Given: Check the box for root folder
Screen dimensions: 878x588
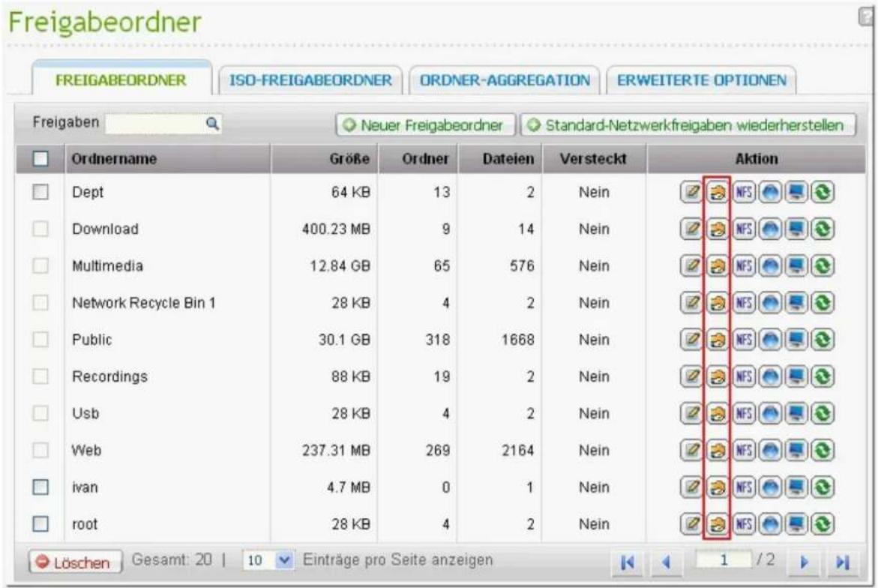Looking at the screenshot, I should point(40,524).
